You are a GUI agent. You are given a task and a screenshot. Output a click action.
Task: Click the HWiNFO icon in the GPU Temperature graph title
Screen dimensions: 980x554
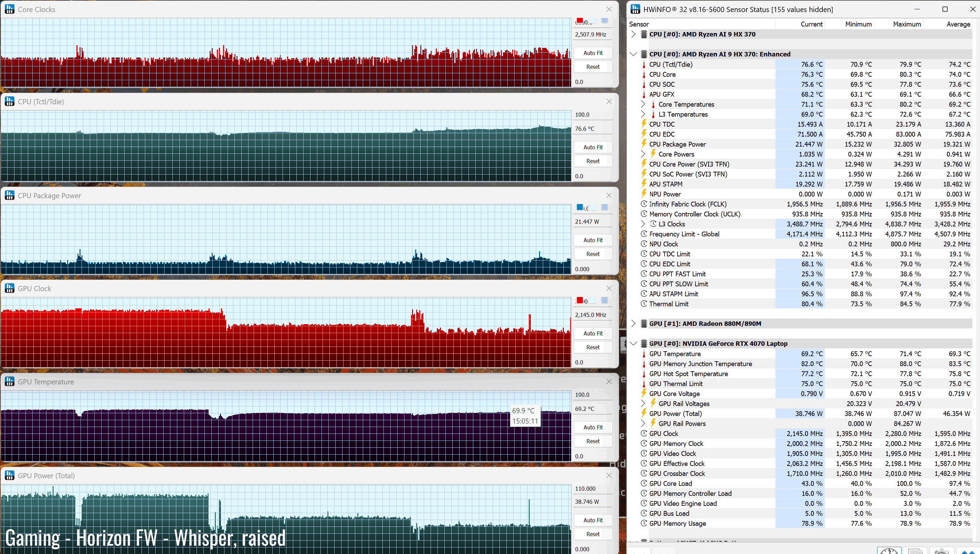[x=10, y=382]
